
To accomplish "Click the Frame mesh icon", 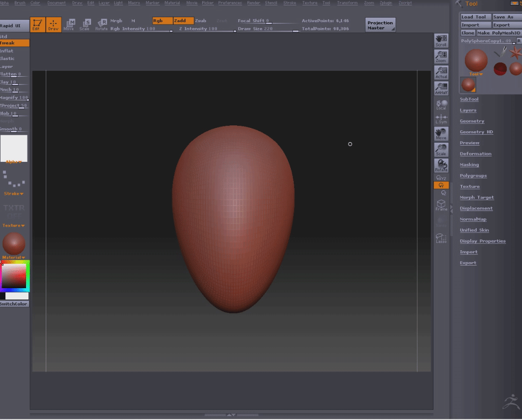I will pos(441,205).
